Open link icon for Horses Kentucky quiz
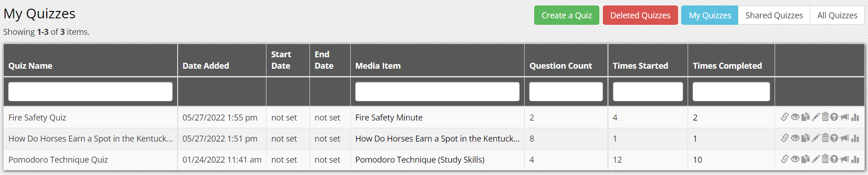This screenshot has width=868, height=175. coord(785,138)
